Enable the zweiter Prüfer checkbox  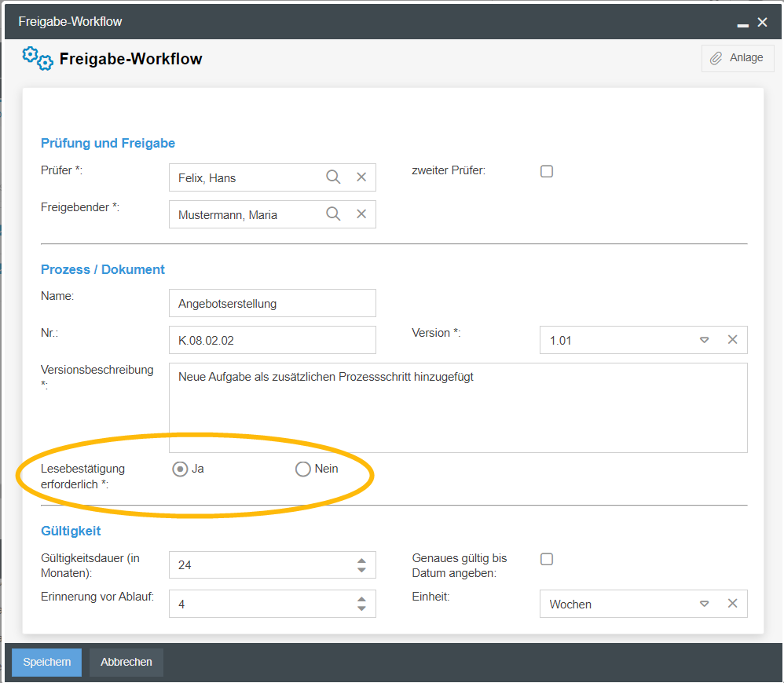[547, 171]
